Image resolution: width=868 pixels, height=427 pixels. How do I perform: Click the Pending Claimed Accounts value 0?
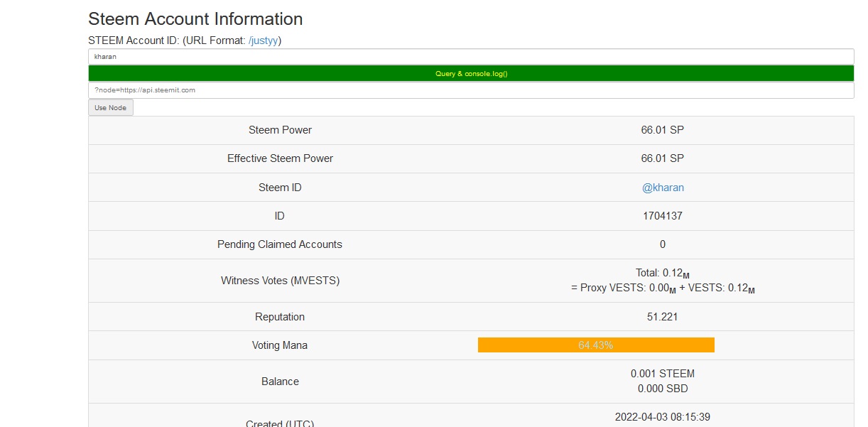point(663,244)
